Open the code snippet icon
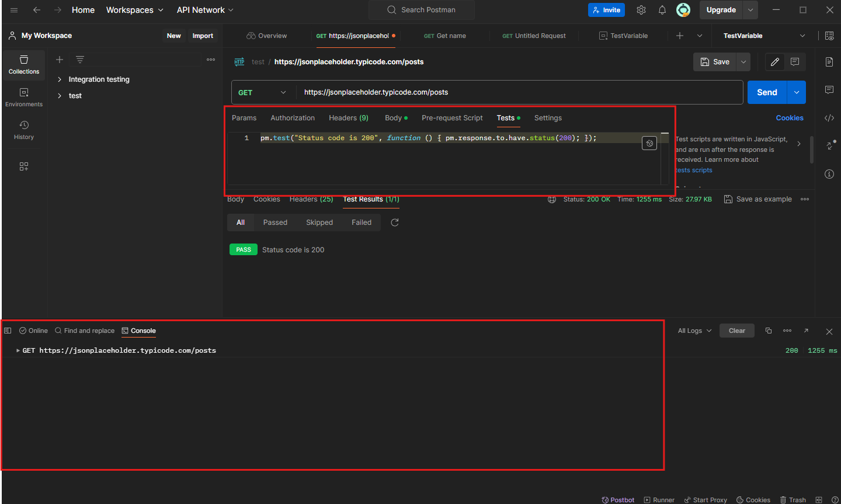 (829, 118)
